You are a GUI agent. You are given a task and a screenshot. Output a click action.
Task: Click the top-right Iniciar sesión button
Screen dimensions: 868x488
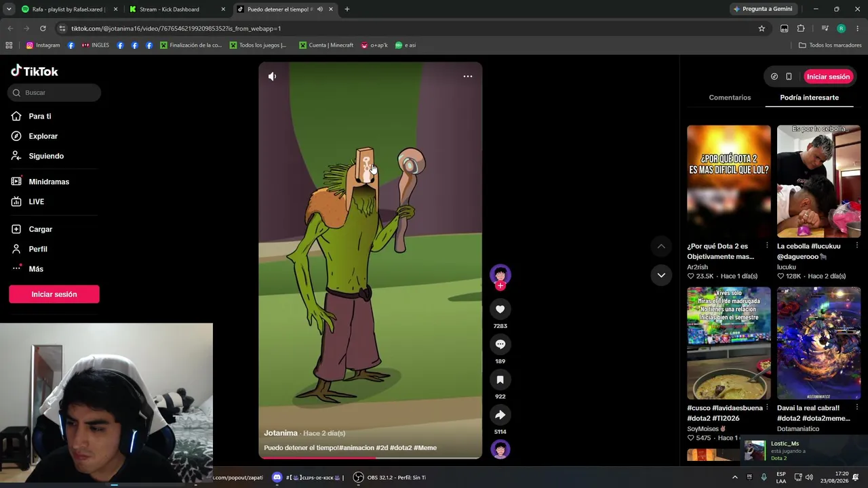[x=828, y=77]
